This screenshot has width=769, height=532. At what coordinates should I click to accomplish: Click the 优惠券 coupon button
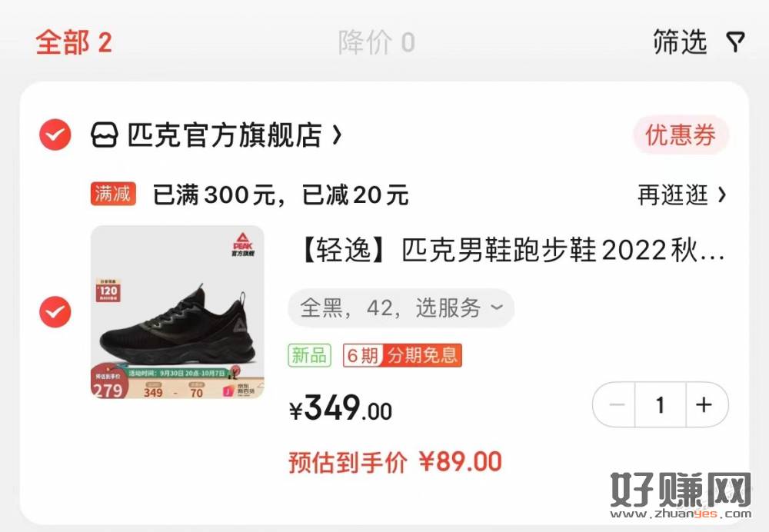[x=681, y=135]
